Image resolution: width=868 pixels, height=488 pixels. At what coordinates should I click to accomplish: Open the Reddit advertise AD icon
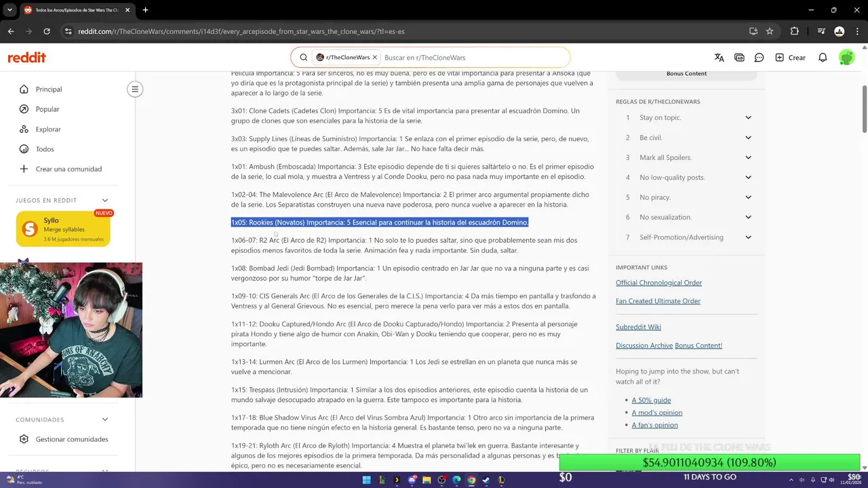(739, 58)
